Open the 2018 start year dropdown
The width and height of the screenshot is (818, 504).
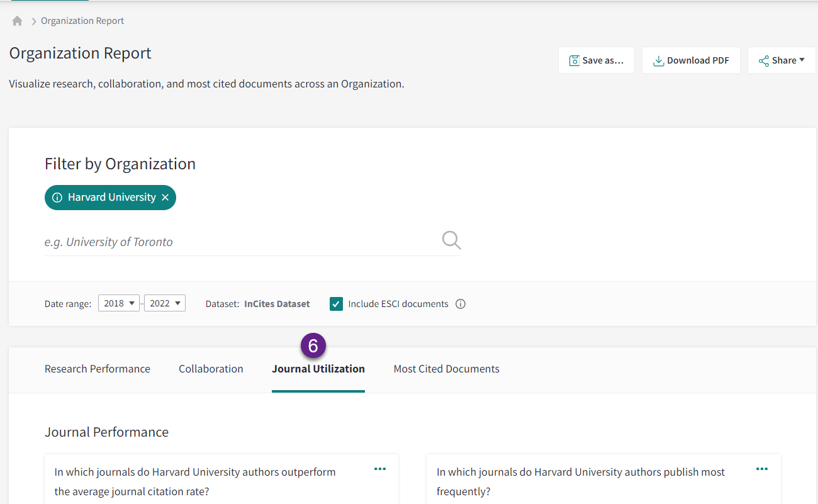tap(119, 303)
